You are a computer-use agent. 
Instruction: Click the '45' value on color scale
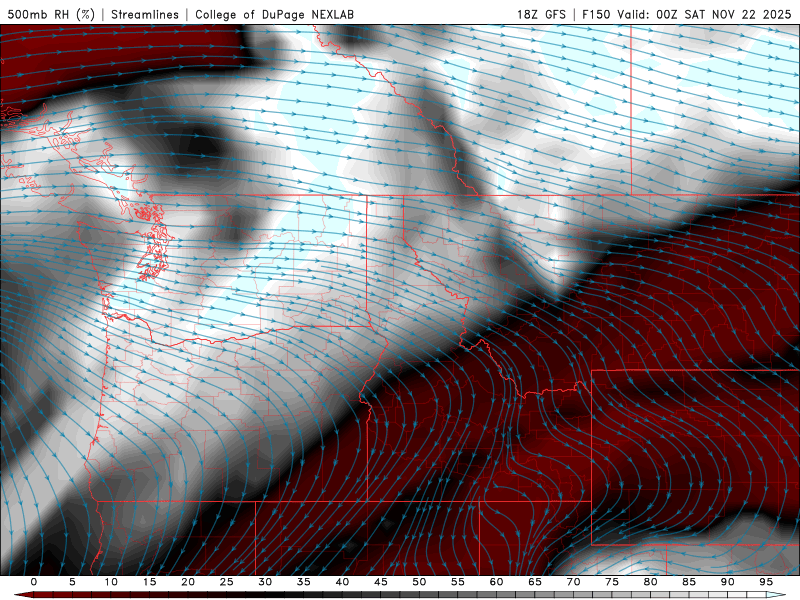pyautogui.click(x=381, y=582)
